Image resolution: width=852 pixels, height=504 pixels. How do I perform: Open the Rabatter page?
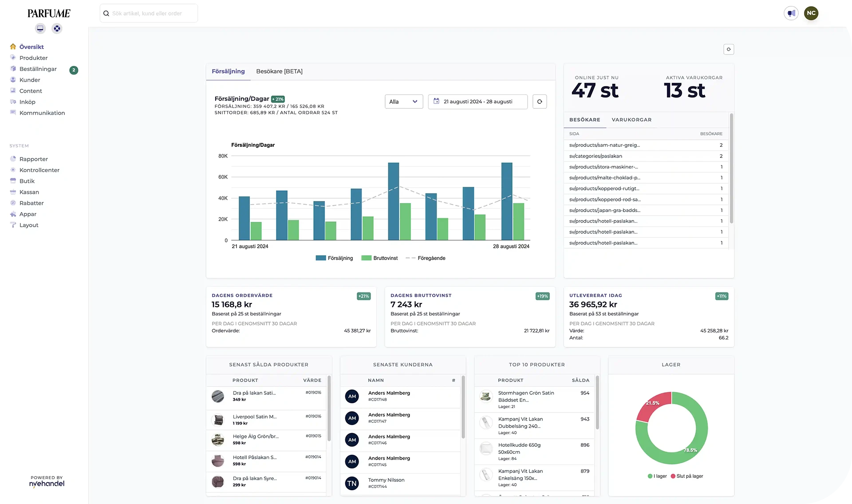[x=31, y=203]
